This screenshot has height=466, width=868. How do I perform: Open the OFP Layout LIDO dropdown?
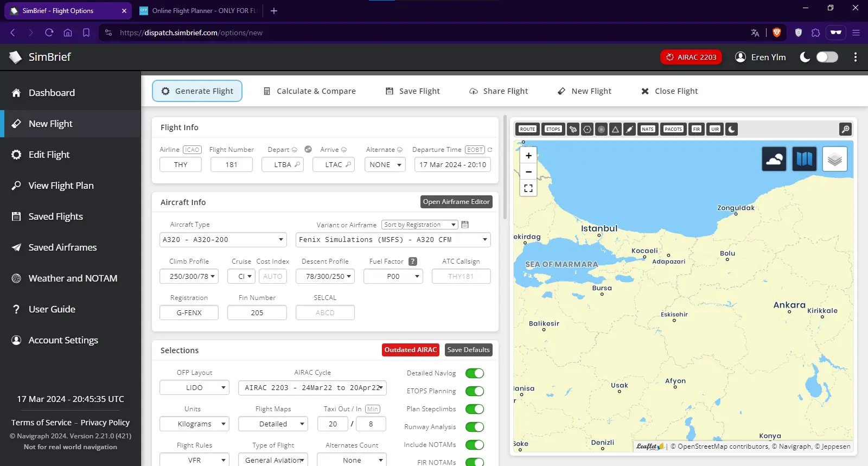[x=194, y=388]
